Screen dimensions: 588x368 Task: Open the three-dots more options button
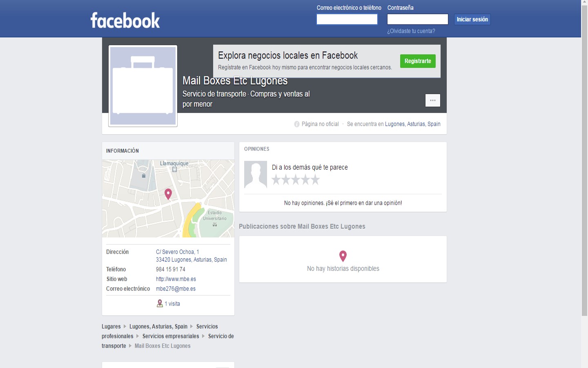pyautogui.click(x=432, y=100)
